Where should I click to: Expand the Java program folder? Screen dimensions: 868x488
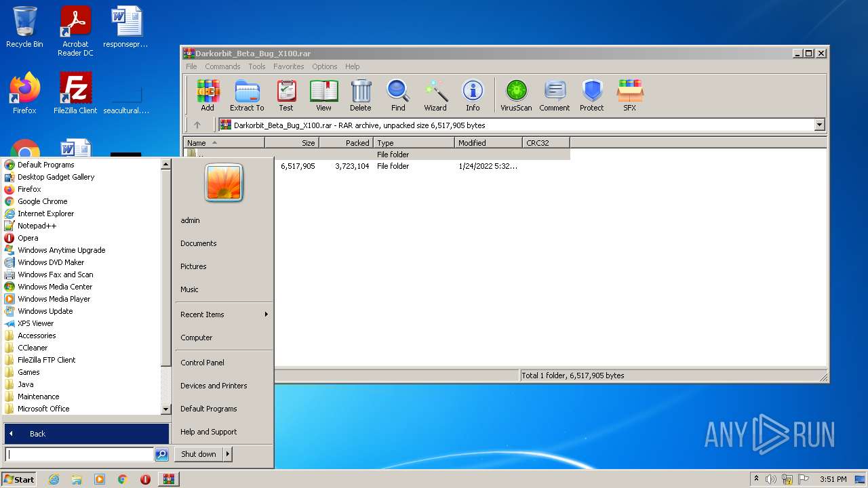point(25,384)
